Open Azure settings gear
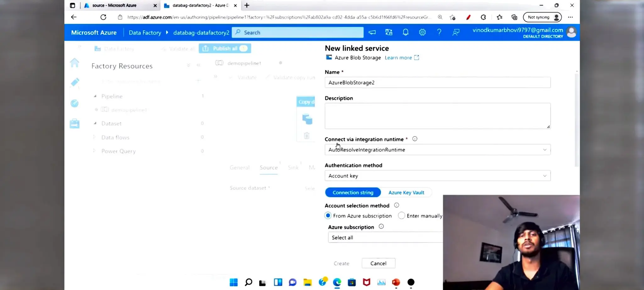Screen dimensions: 644x290 pyautogui.click(x=422, y=32)
